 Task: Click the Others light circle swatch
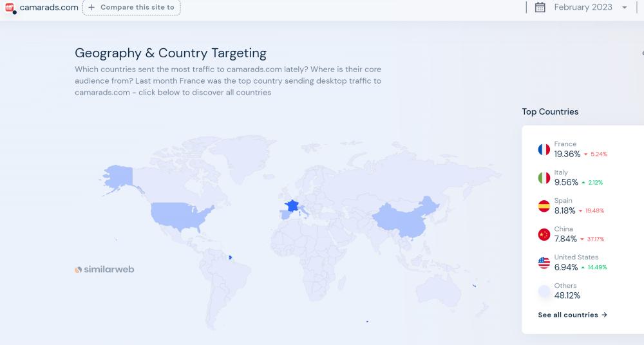coord(544,291)
